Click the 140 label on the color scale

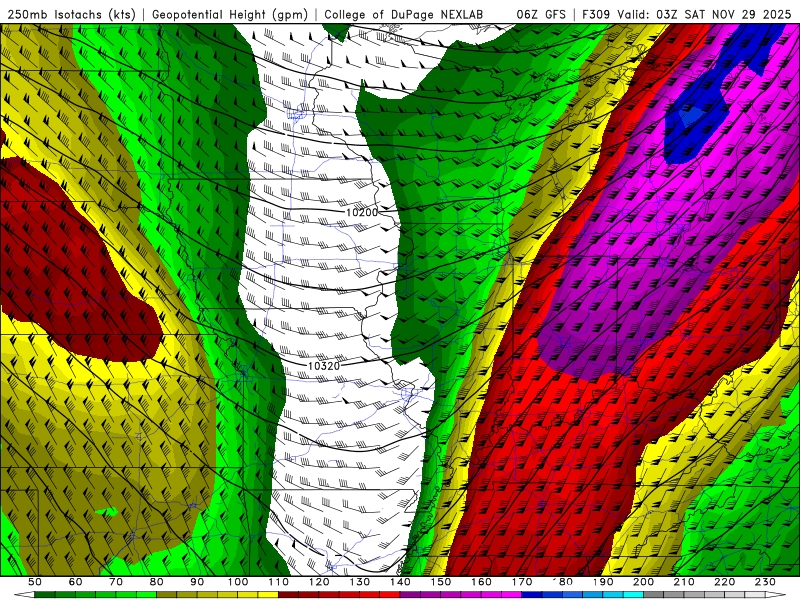pos(400,582)
